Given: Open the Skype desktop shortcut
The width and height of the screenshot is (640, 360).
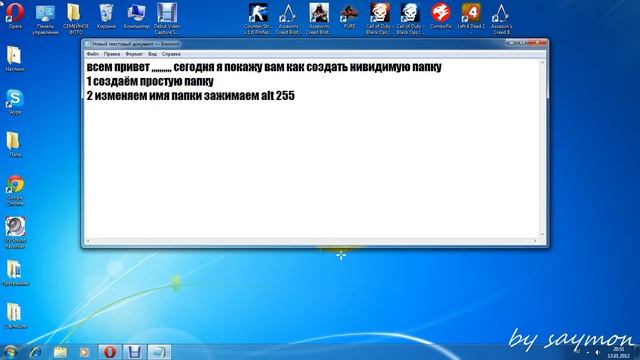Looking at the screenshot, I should [15, 102].
